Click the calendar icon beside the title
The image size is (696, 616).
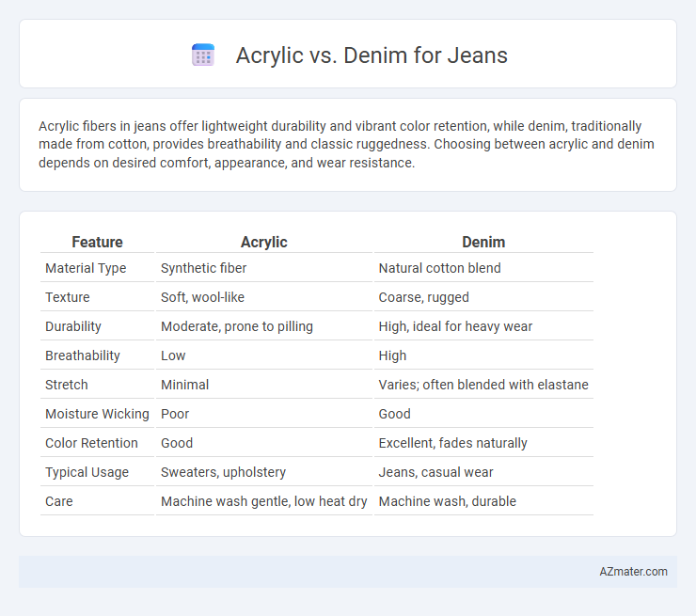[203, 55]
